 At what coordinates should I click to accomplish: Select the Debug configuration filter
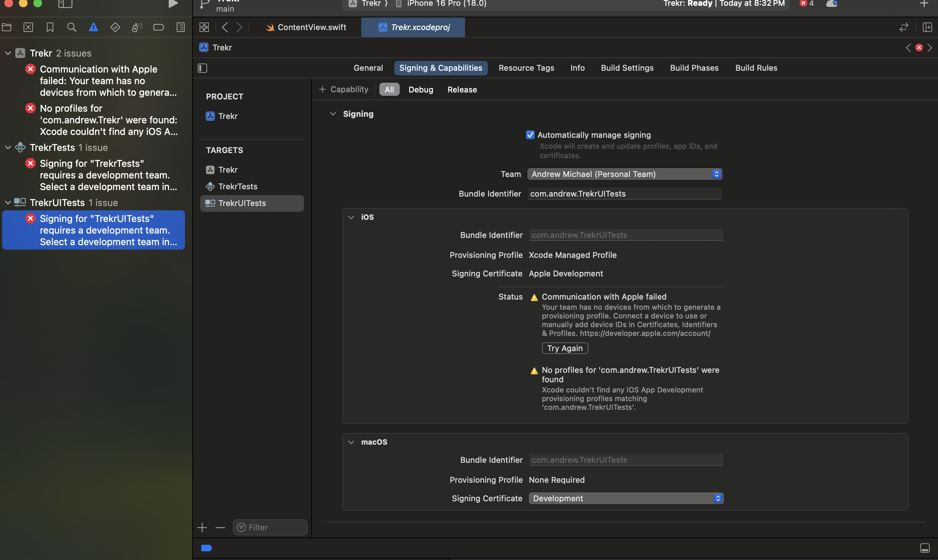tap(421, 90)
